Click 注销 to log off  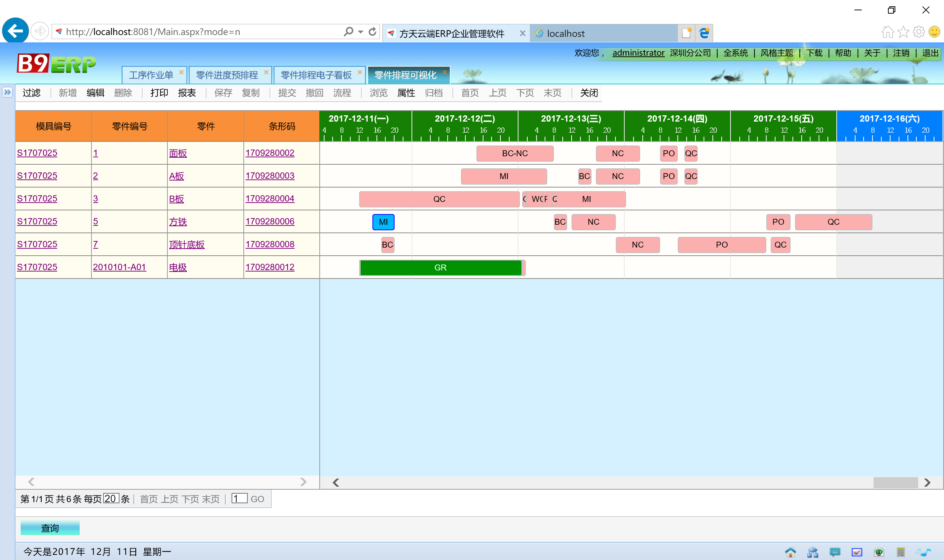[x=901, y=53]
